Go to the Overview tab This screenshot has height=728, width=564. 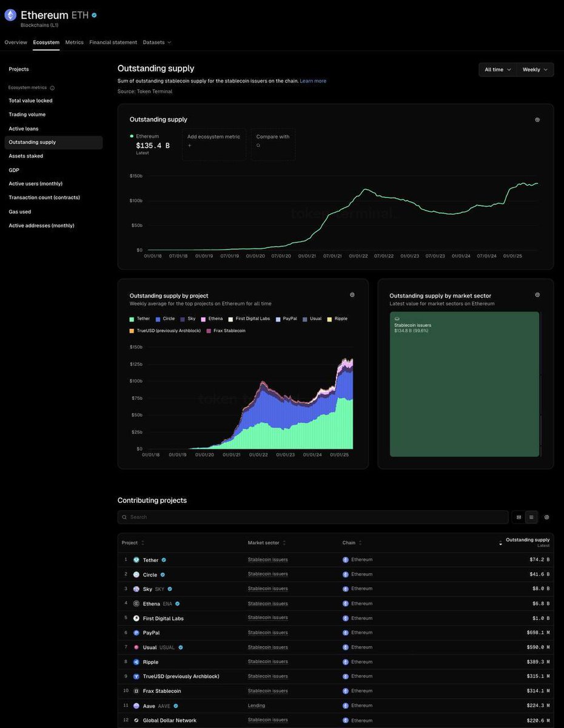[x=16, y=42]
